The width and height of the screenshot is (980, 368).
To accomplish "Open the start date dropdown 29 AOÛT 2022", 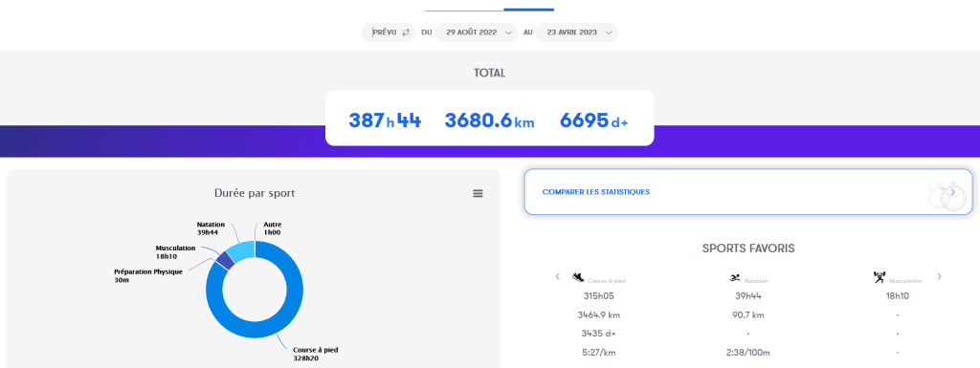I will tap(477, 32).
